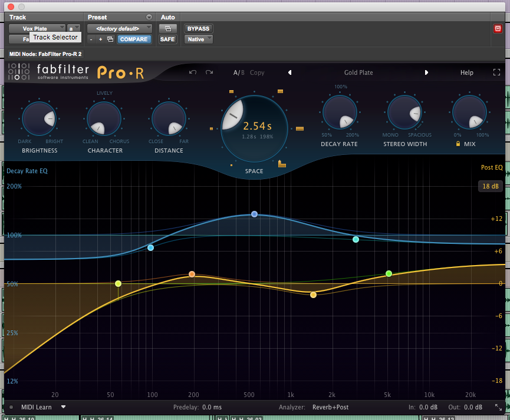Go to previous preset with left arrow
The width and height of the screenshot is (510, 420).
pyautogui.click(x=290, y=72)
